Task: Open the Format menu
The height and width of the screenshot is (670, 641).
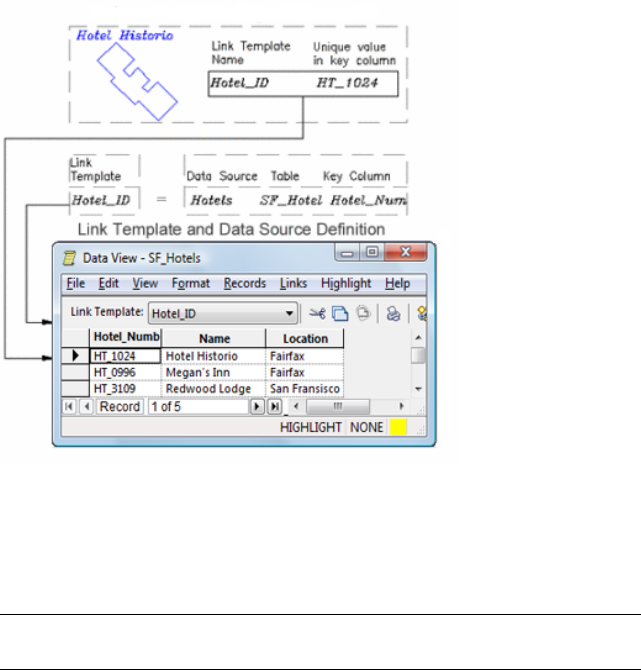Action: point(191,283)
